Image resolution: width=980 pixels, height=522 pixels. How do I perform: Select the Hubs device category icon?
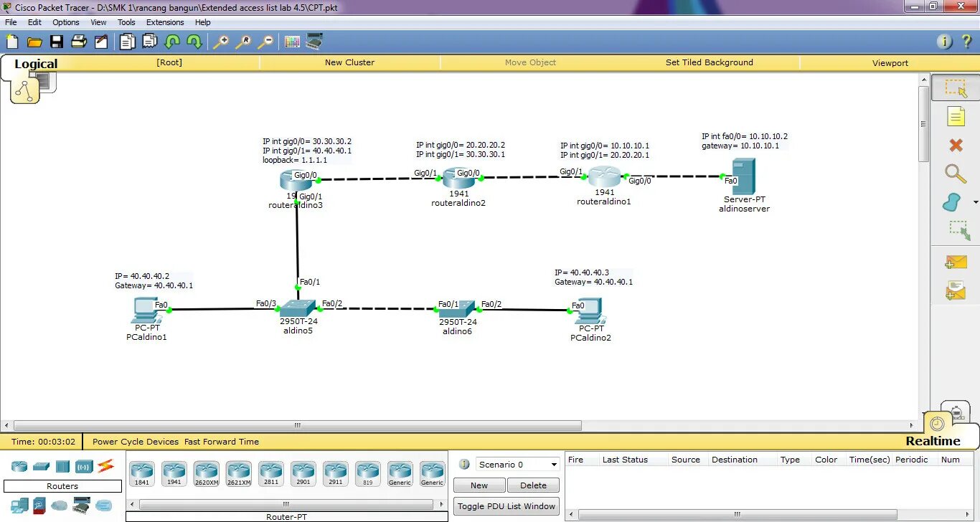pos(62,467)
